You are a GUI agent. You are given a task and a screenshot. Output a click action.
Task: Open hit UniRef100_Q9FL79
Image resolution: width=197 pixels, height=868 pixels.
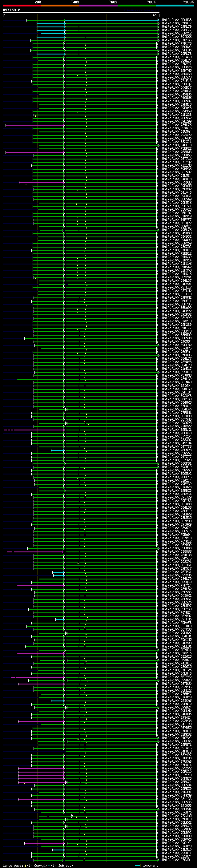(x=176, y=26)
